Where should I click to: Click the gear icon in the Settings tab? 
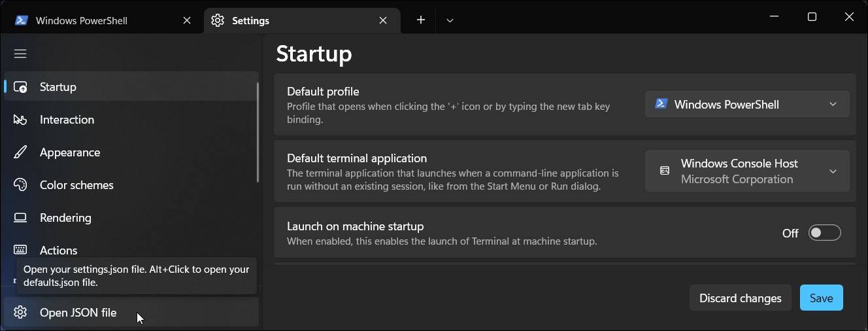tap(218, 20)
